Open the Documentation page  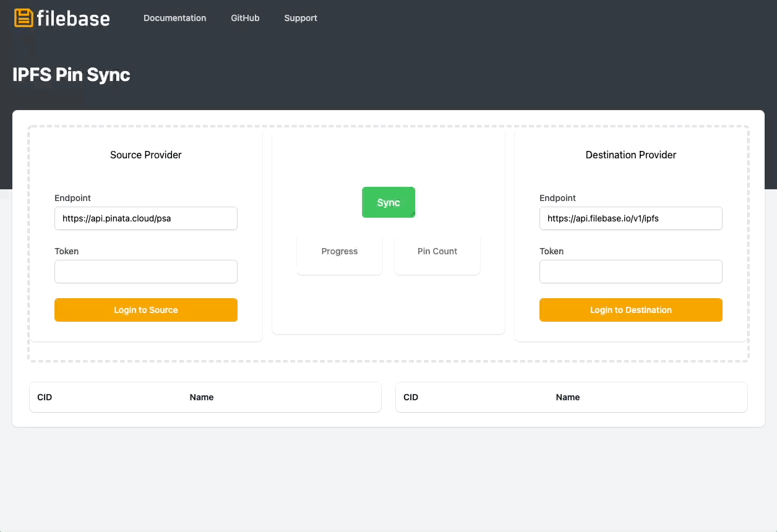(174, 18)
